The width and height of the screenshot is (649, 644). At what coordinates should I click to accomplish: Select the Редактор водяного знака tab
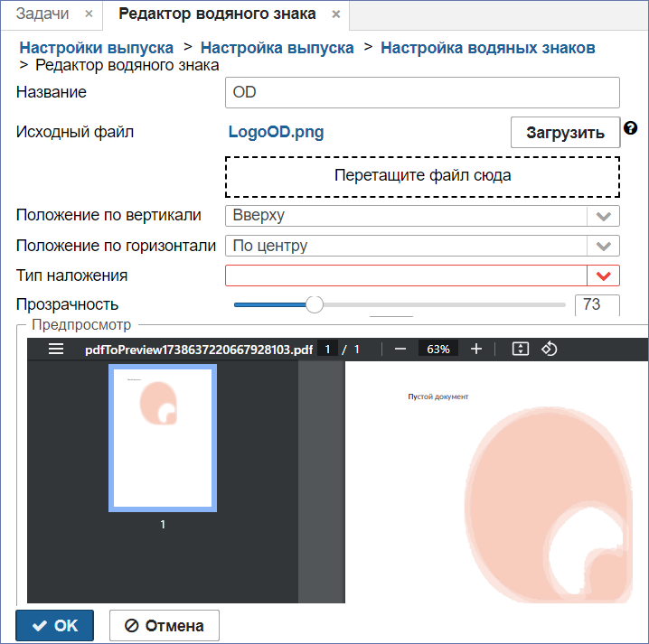coord(217,14)
